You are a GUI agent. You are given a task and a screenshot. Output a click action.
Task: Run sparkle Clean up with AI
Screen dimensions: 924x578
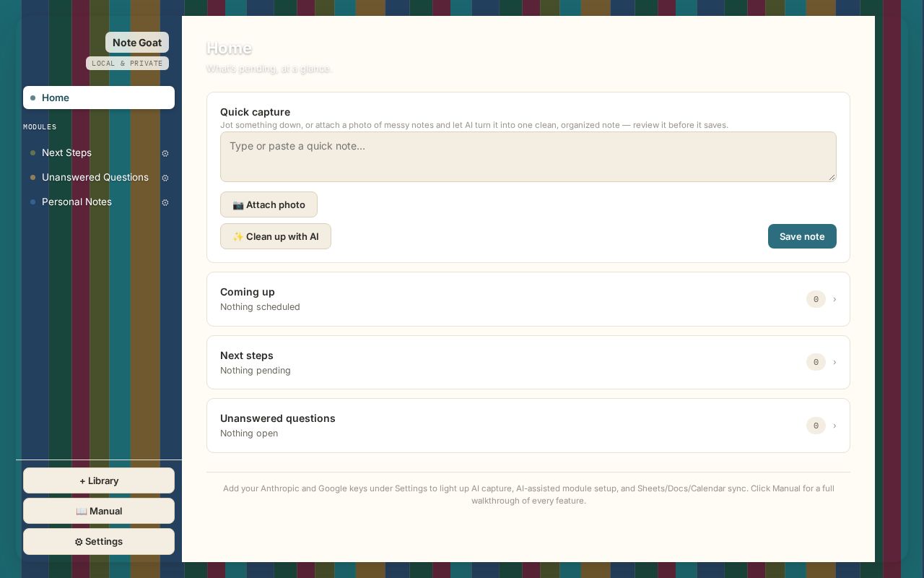(x=276, y=236)
